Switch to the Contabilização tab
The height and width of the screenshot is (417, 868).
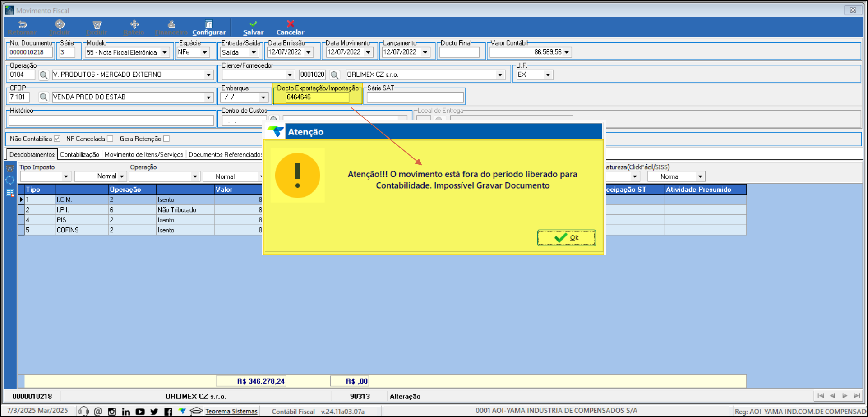[x=79, y=154]
